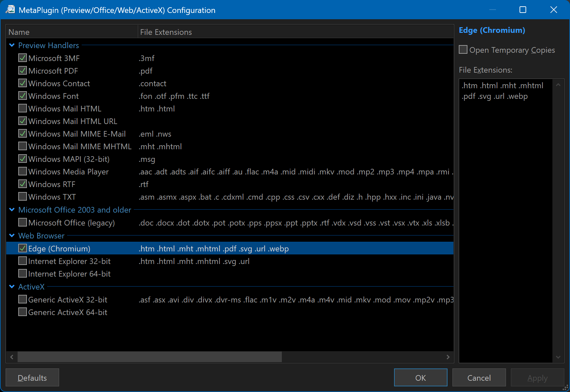Enable Open Temporary Copies option

coord(463,50)
